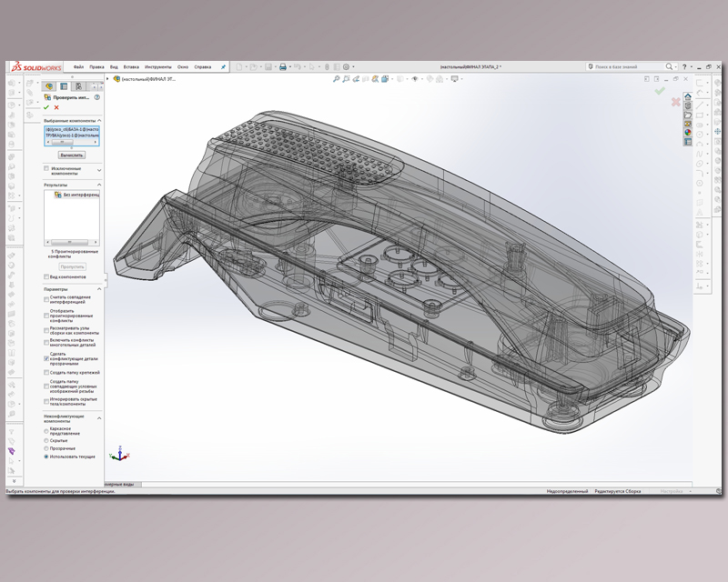Collapse the Параметры section
728x582 pixels.
pyautogui.click(x=99, y=289)
